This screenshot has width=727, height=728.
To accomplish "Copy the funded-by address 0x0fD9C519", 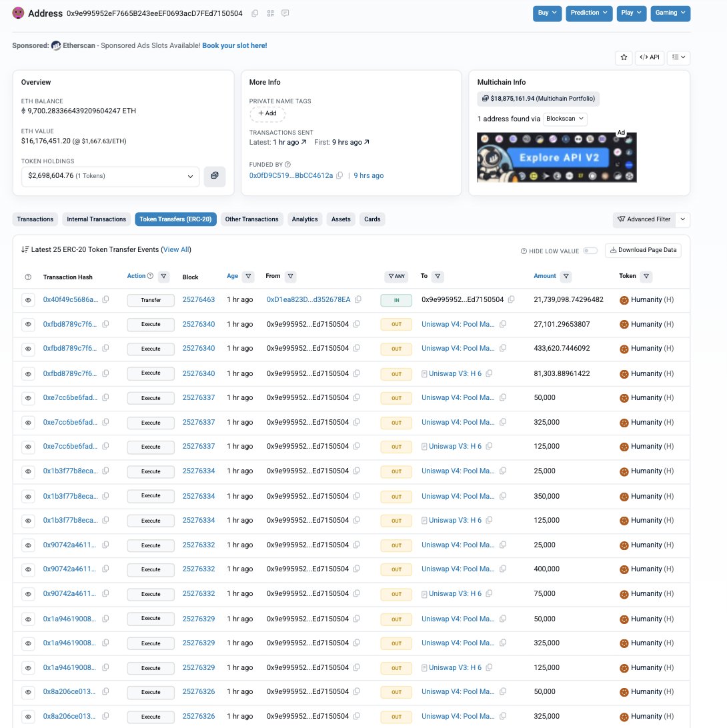I will tap(339, 175).
